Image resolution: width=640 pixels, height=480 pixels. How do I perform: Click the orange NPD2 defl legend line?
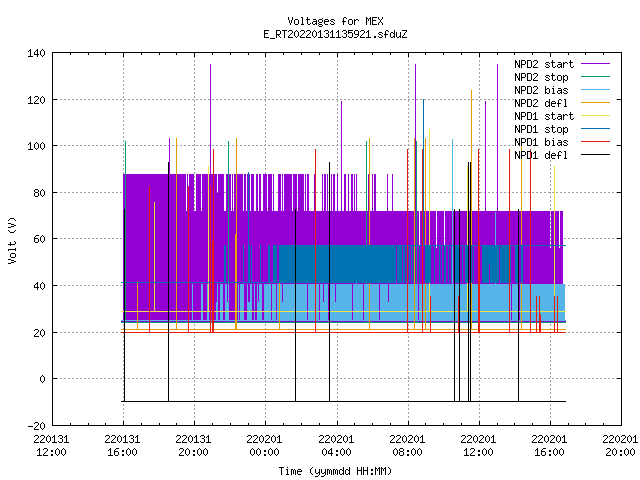coord(596,102)
